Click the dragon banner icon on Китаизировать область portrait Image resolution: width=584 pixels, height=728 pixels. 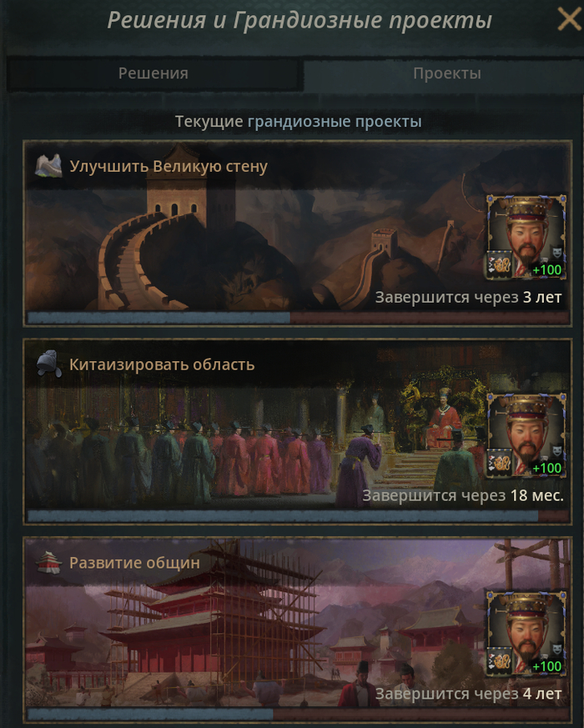point(500,463)
